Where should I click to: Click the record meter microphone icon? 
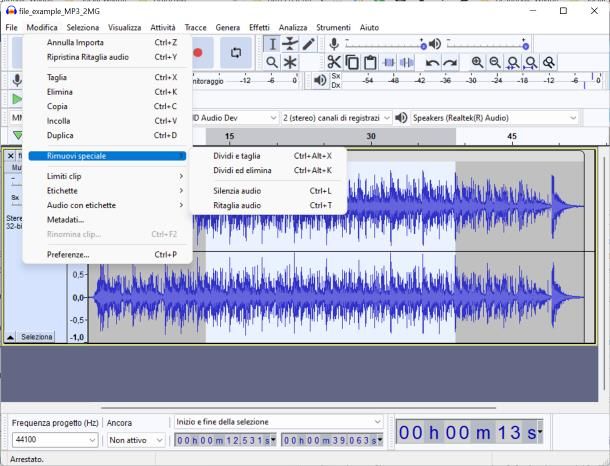pyautogui.click(x=17, y=81)
